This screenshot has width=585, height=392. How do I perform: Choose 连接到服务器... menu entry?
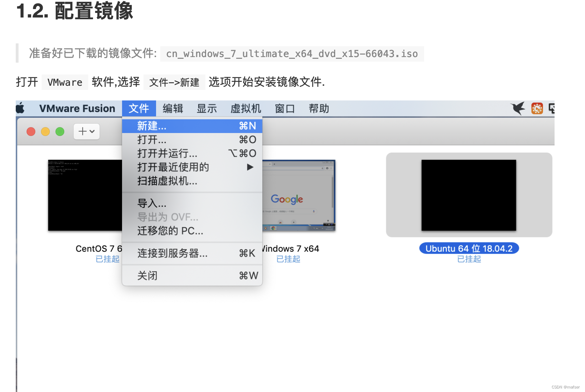tap(192, 253)
